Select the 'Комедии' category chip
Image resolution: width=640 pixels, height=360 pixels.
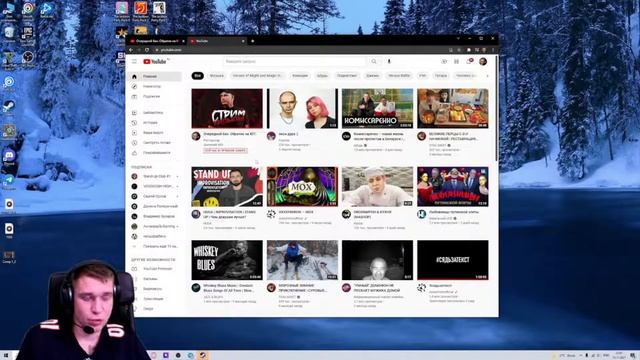pos(300,76)
